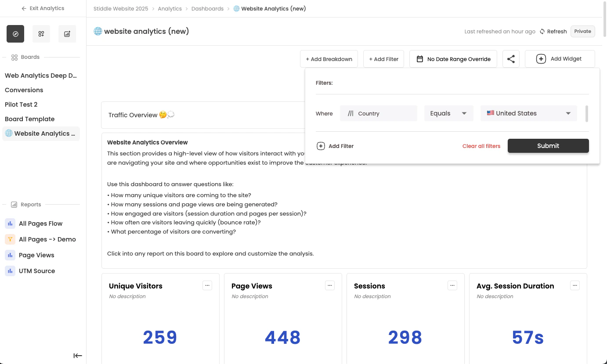Image resolution: width=607 pixels, height=364 pixels.
Task: Click the Dashboards breadcrumb
Action: pyautogui.click(x=207, y=9)
